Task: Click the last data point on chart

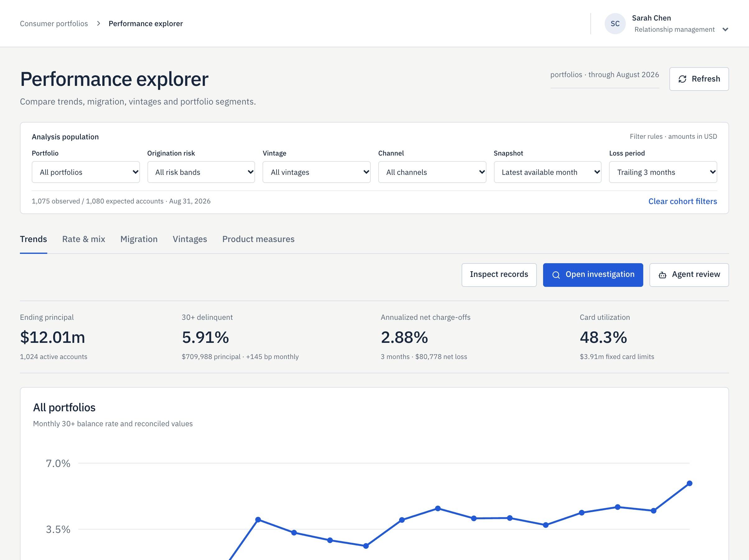Action: pos(689,483)
